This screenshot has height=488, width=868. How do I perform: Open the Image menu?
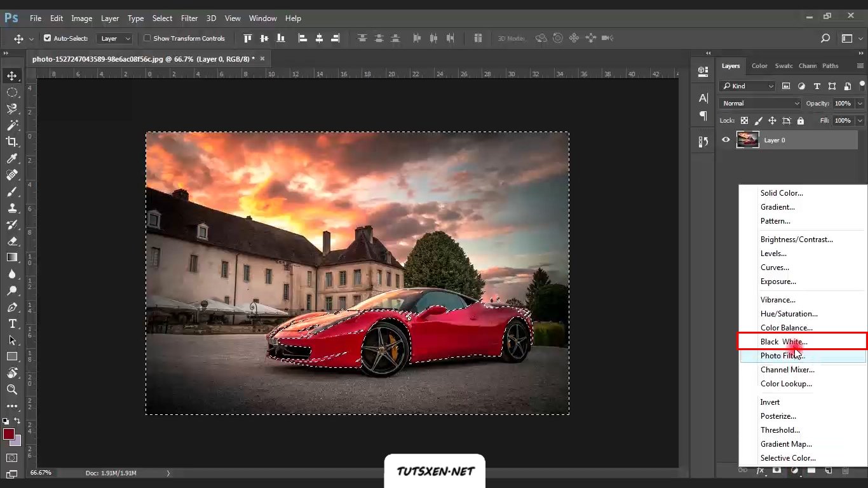coord(81,18)
